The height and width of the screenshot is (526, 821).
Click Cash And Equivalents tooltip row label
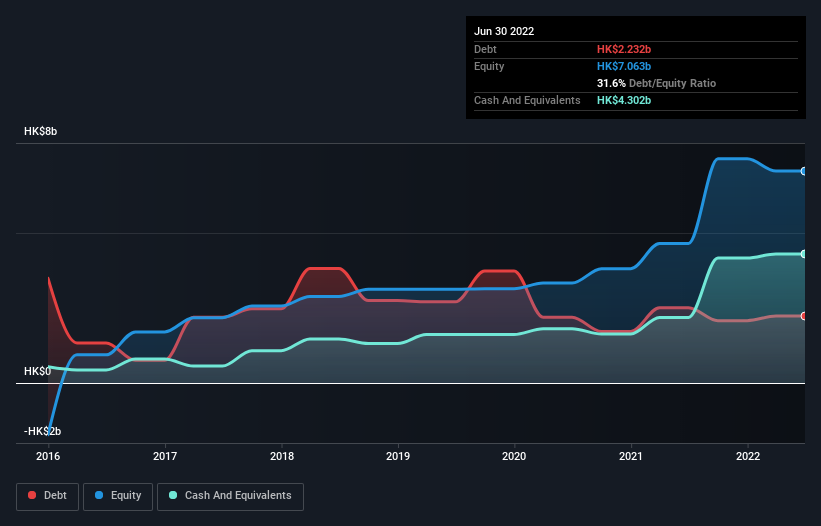click(527, 100)
